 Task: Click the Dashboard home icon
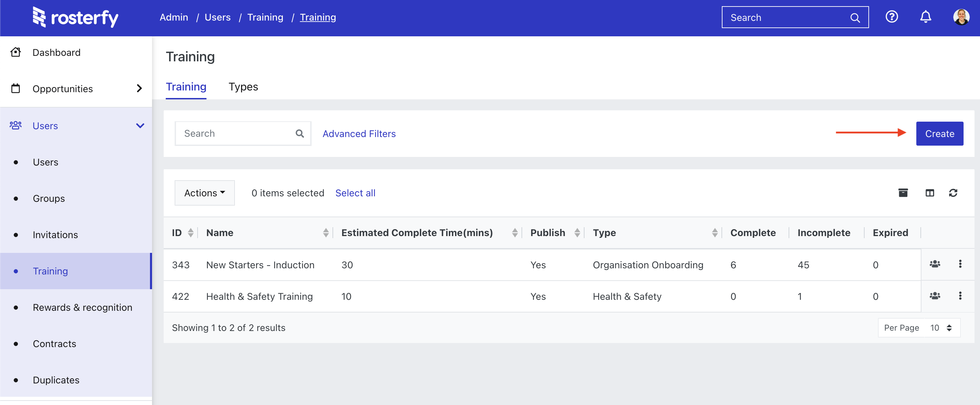coord(16,52)
